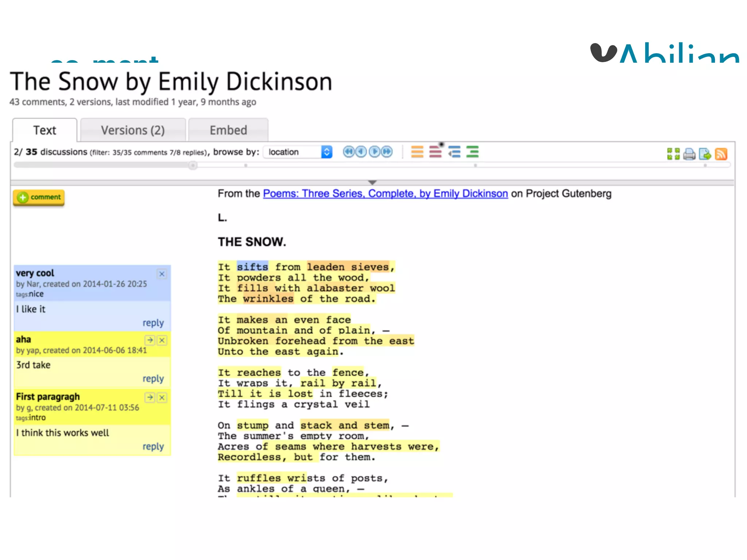Close the 'very cool' comment
Screen dimensions: 747x560
coord(162,274)
